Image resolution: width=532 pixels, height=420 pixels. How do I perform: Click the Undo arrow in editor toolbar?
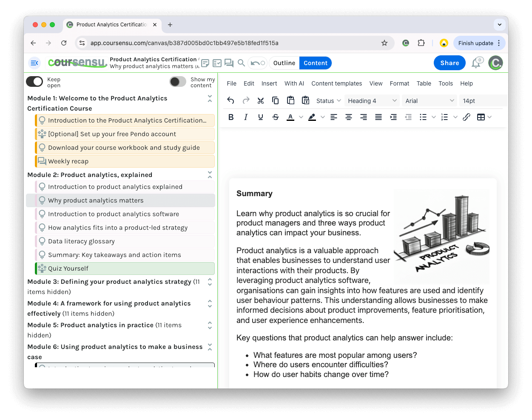click(x=230, y=100)
